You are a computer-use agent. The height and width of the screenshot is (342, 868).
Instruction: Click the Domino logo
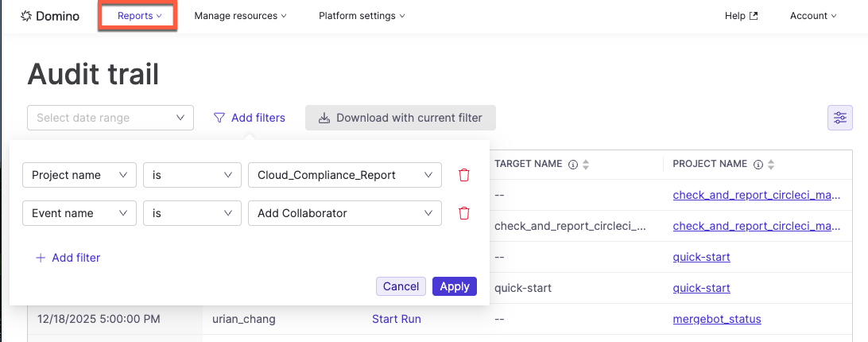[x=50, y=16]
